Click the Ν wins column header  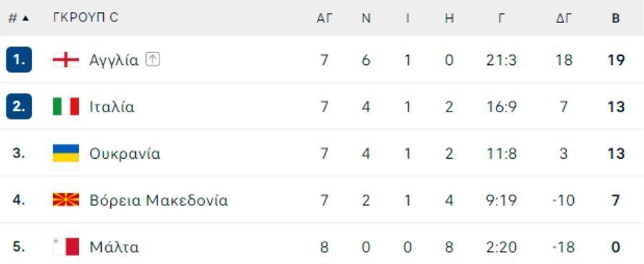tap(366, 18)
